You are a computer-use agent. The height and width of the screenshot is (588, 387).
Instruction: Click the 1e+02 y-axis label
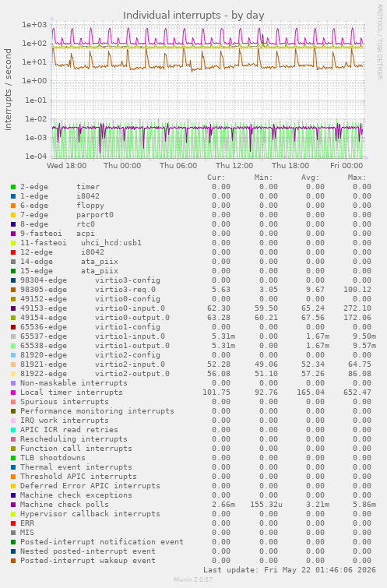coord(34,44)
